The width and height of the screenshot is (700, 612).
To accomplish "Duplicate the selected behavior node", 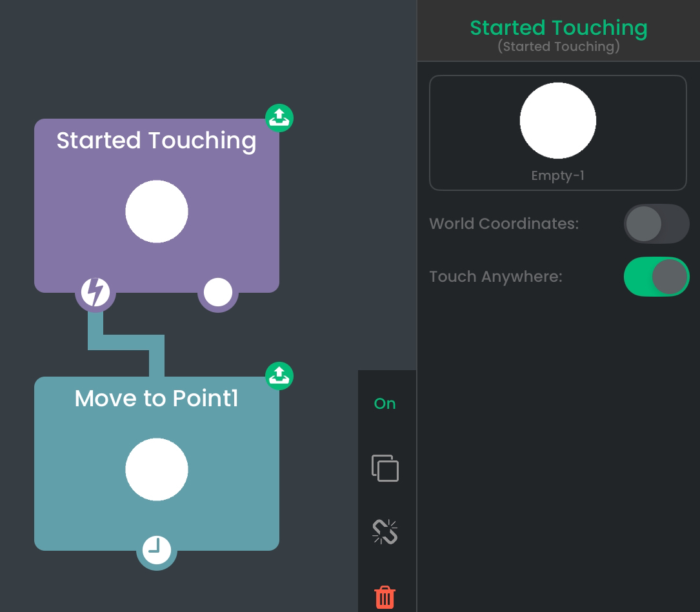I will pos(385,468).
